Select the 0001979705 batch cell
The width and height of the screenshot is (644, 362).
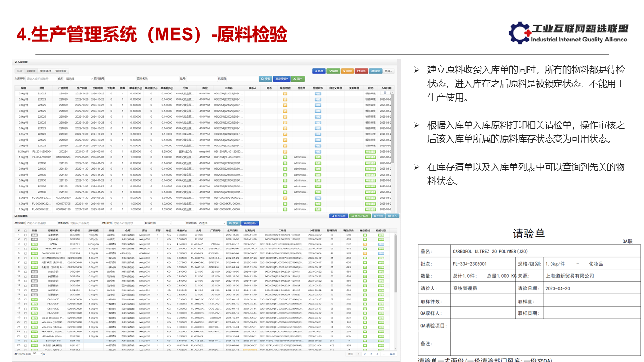tap(63, 203)
